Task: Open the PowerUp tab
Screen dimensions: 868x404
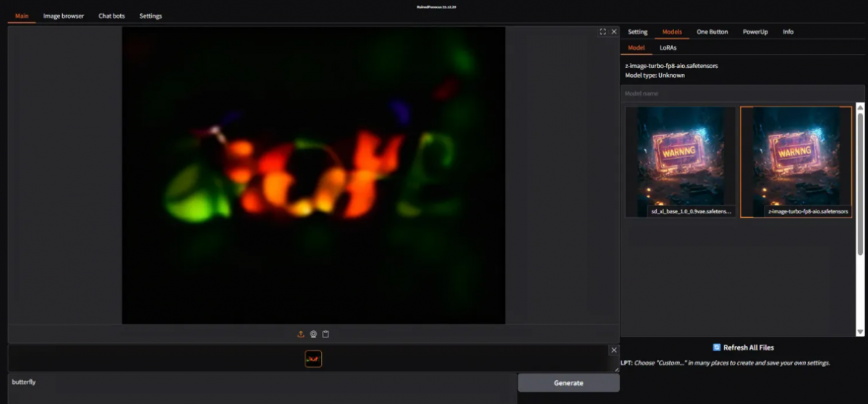Action: click(755, 32)
